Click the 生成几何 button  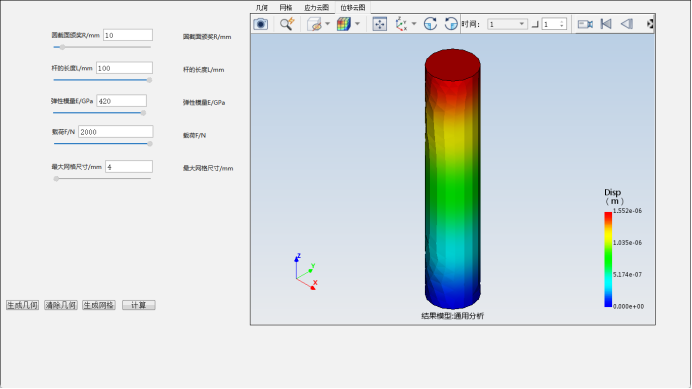point(22,305)
